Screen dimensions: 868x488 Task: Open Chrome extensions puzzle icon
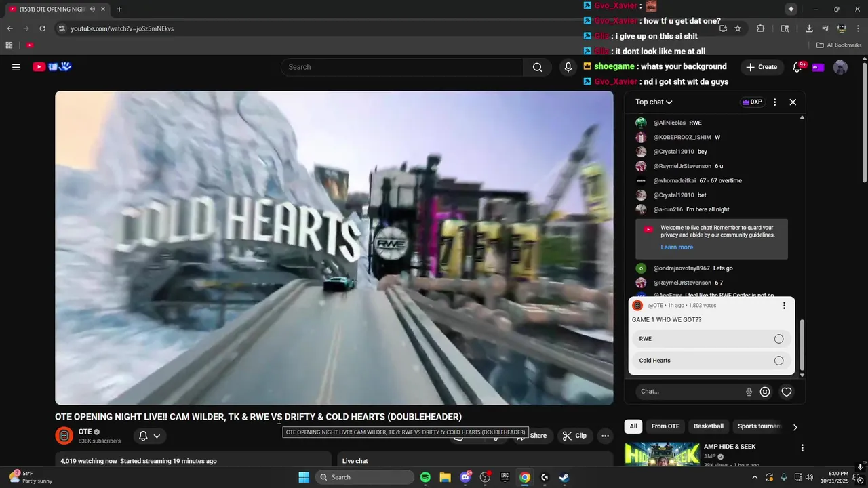click(760, 28)
